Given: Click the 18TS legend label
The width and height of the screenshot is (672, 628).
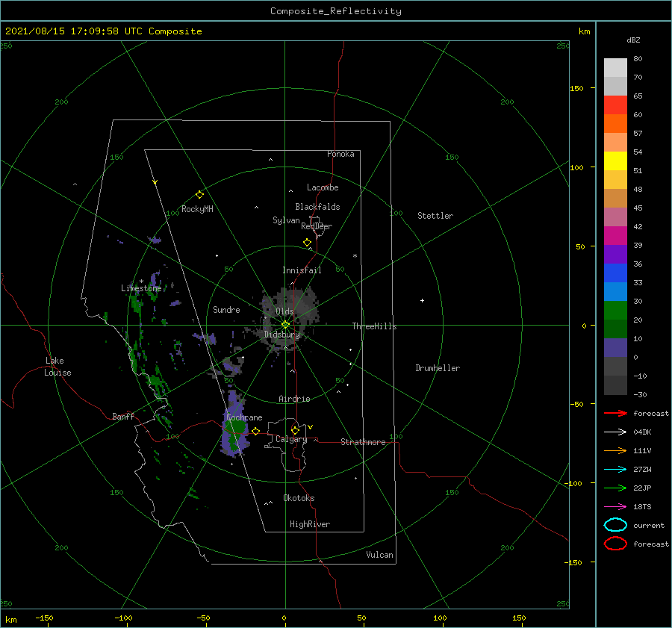Looking at the screenshot, I should pos(642,507).
